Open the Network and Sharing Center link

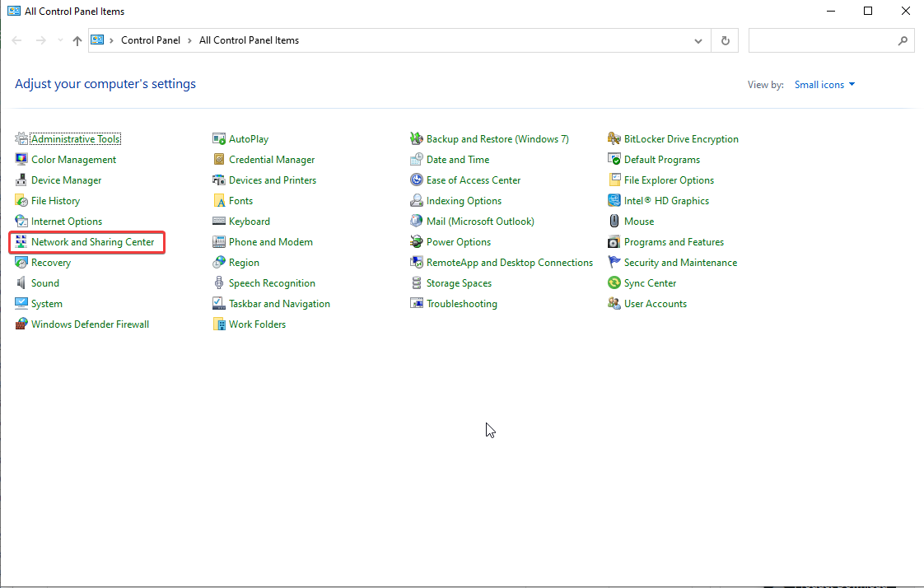92,242
